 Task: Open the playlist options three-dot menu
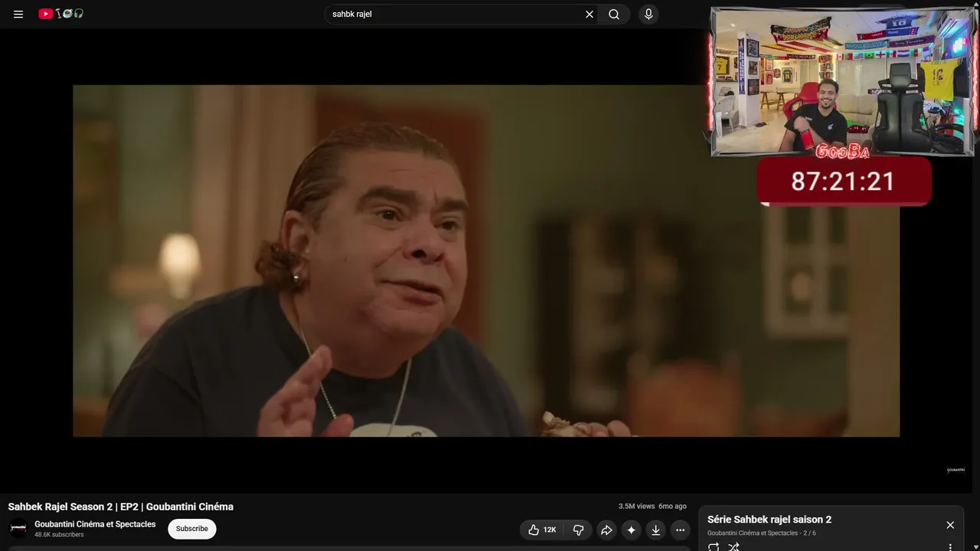pyautogui.click(x=950, y=546)
